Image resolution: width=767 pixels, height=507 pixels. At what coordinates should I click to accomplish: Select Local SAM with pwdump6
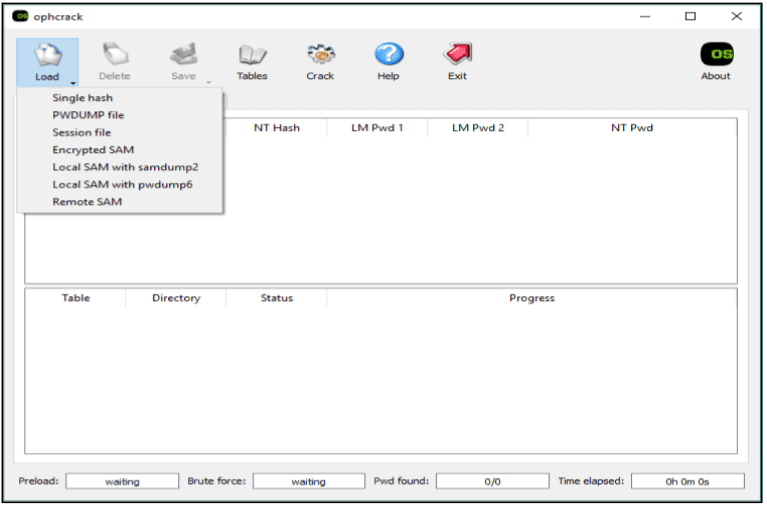122,184
